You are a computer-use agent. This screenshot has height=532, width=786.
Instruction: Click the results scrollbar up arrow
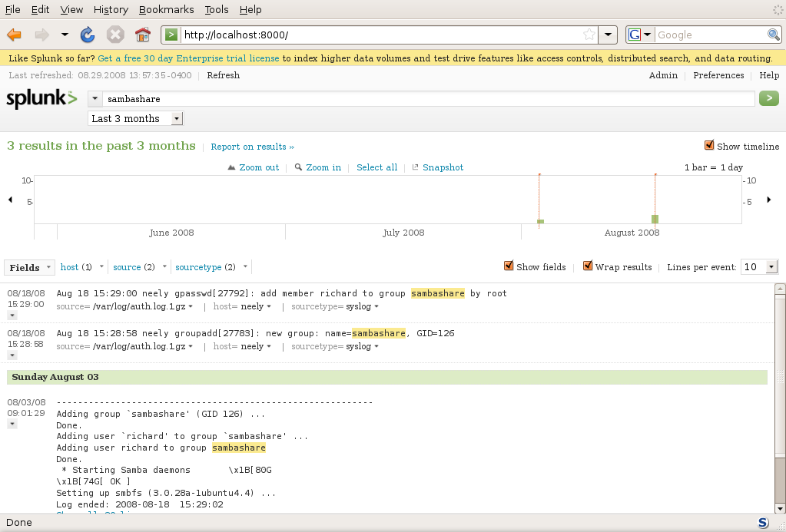(780, 289)
